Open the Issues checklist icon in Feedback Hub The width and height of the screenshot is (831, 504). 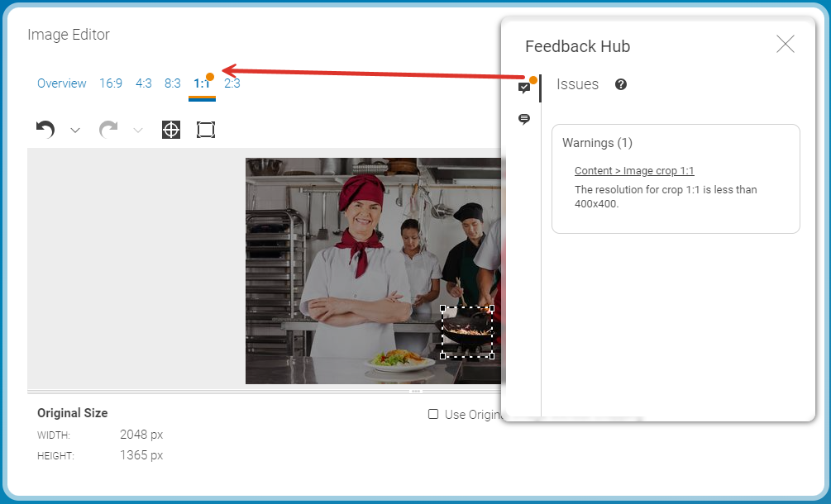click(x=523, y=88)
